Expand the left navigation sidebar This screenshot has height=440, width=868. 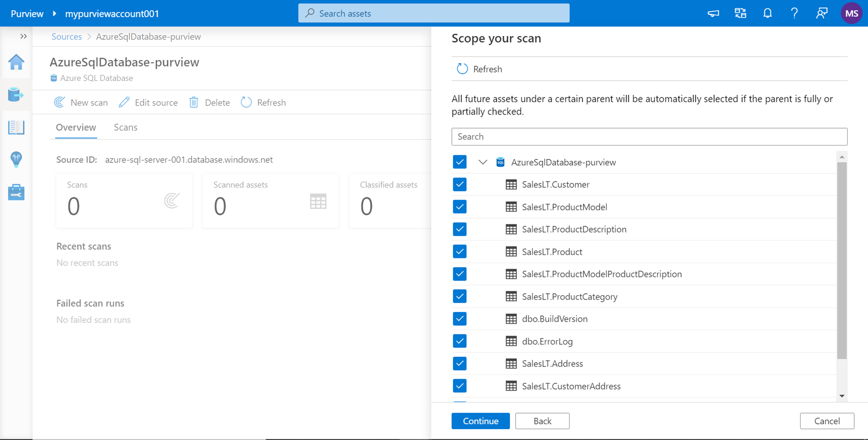[x=23, y=36]
